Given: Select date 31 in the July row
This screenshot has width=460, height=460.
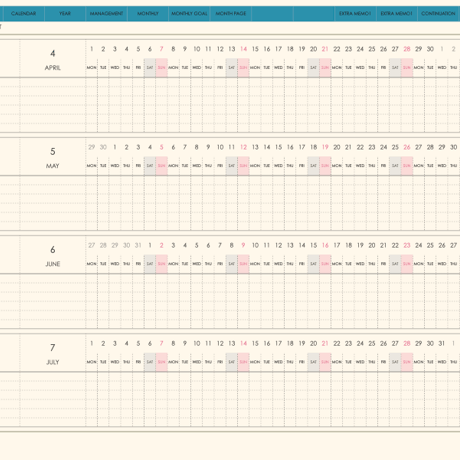Looking at the screenshot, I should click(442, 343).
